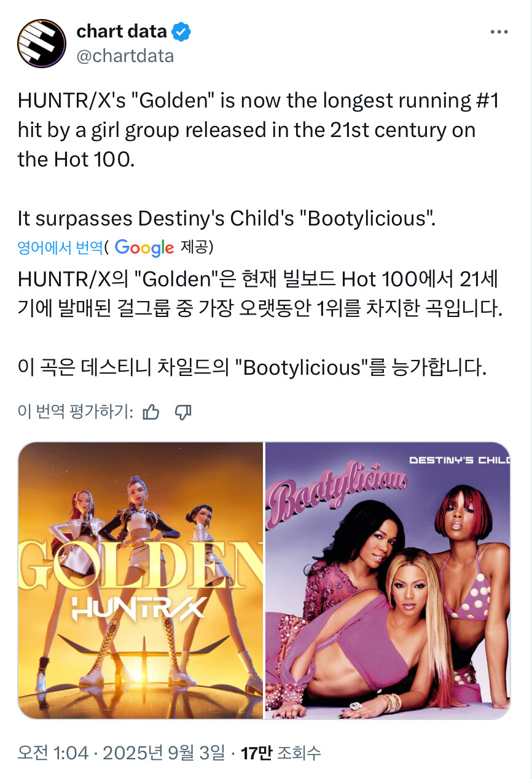Click the "It surpasses Destiny's Child's" sentence
This screenshot has width=532, height=779.
coord(227,217)
